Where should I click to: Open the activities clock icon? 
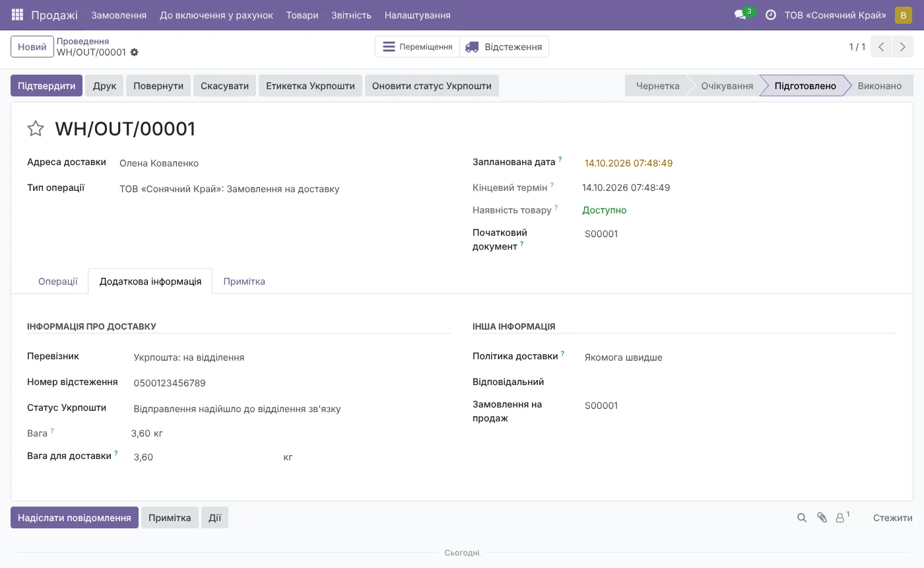tap(770, 15)
